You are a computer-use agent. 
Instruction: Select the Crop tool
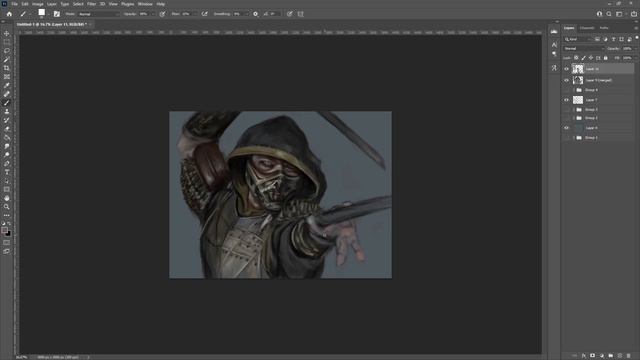(x=7, y=68)
